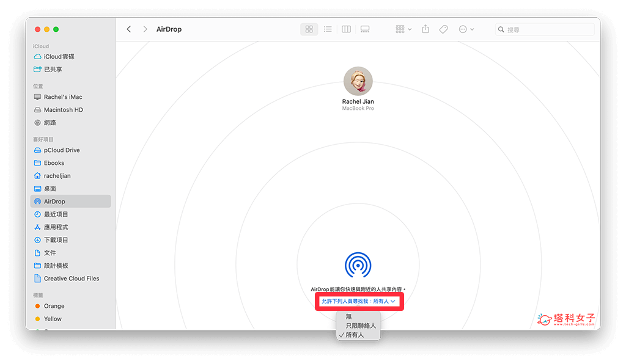Open 網路 in sidebar
The image size is (626, 364).
[x=71, y=122]
